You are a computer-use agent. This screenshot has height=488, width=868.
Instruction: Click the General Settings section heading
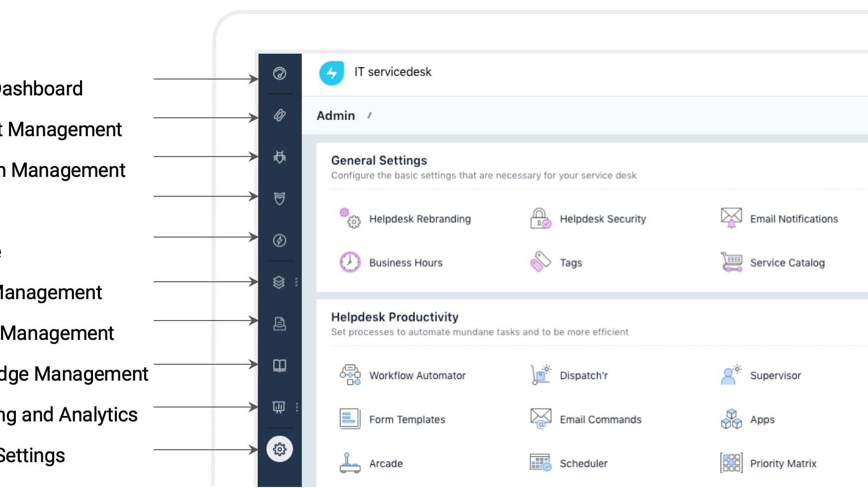(379, 161)
